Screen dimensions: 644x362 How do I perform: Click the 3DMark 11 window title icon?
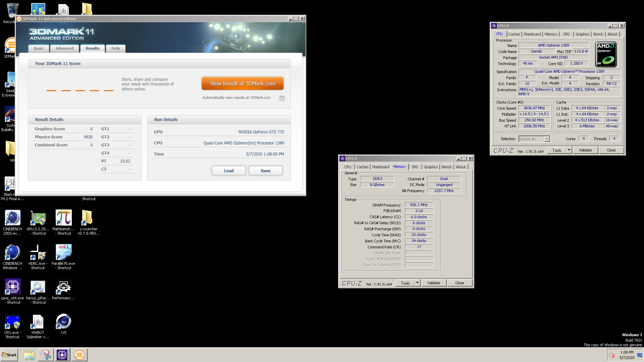[x=19, y=19]
